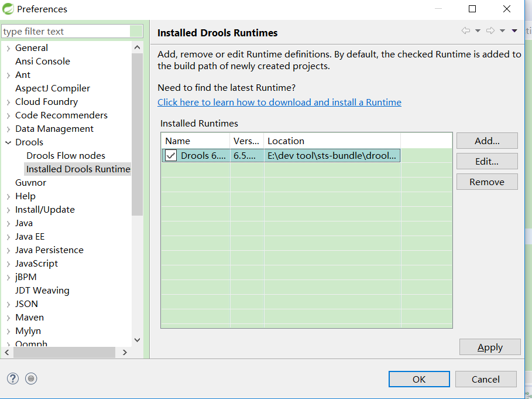The image size is (532, 399).
Task: Click the Help question mark icon
Action: tap(13, 378)
